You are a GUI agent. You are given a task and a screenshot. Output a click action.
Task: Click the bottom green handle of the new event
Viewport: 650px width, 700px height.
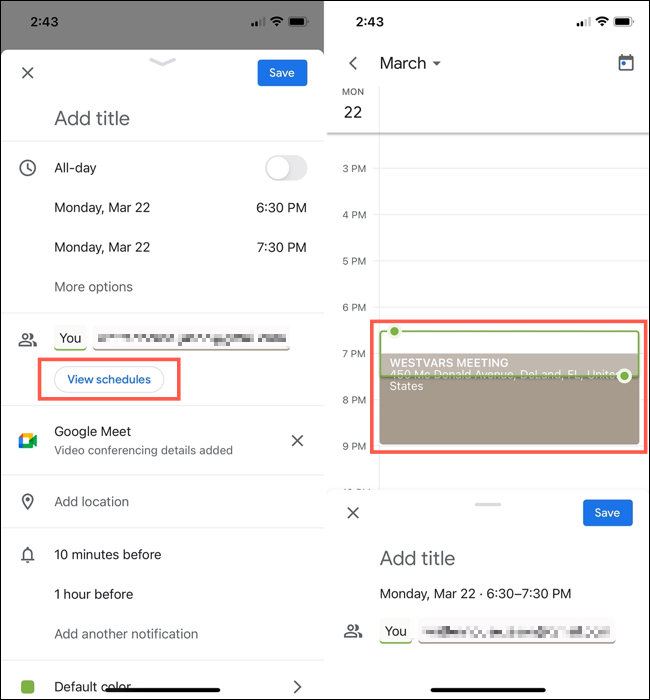tap(625, 376)
